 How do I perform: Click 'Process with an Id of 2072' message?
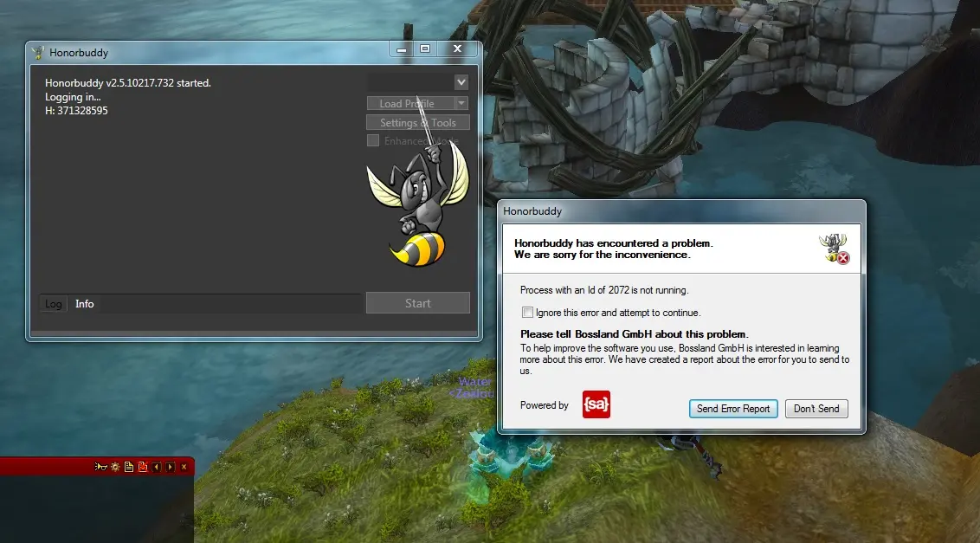pos(604,290)
